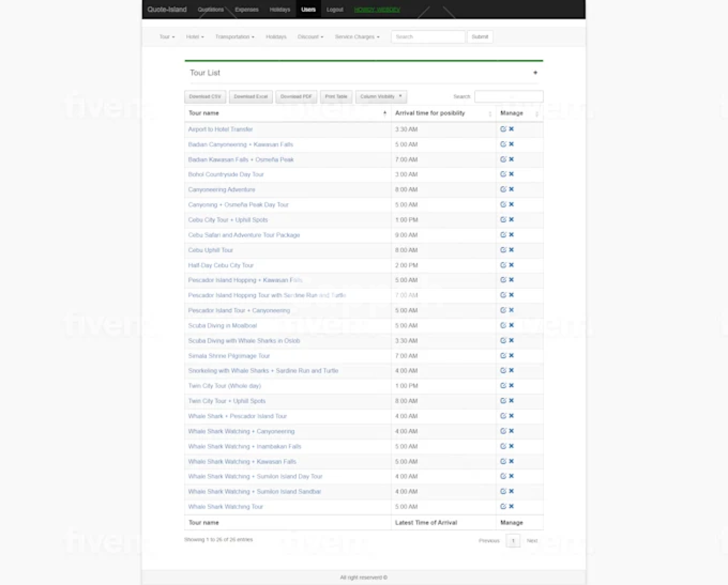The width and height of the screenshot is (728, 585).
Task: Delete Twin City Tour (Whole day) entry
Action: (511, 386)
